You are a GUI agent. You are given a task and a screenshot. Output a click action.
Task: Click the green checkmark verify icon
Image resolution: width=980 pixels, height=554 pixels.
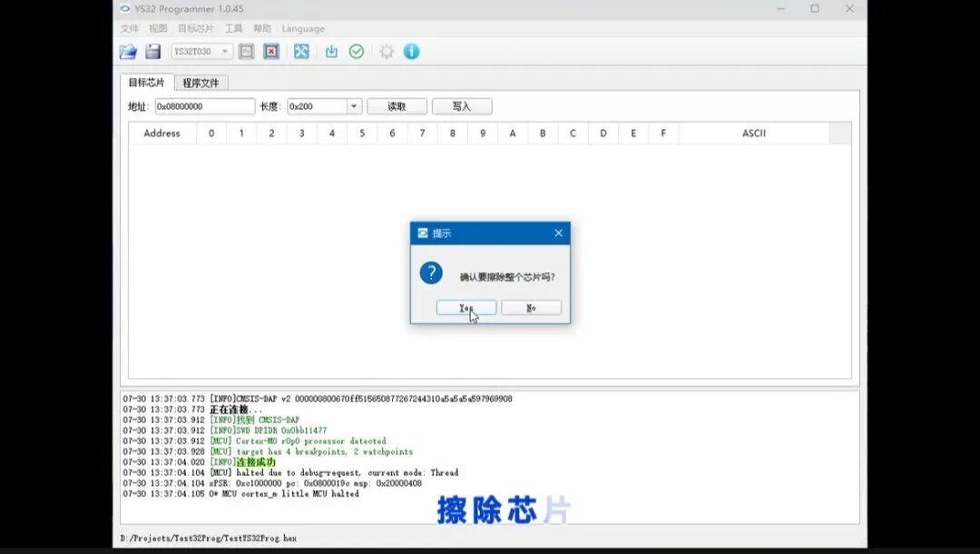(x=357, y=51)
